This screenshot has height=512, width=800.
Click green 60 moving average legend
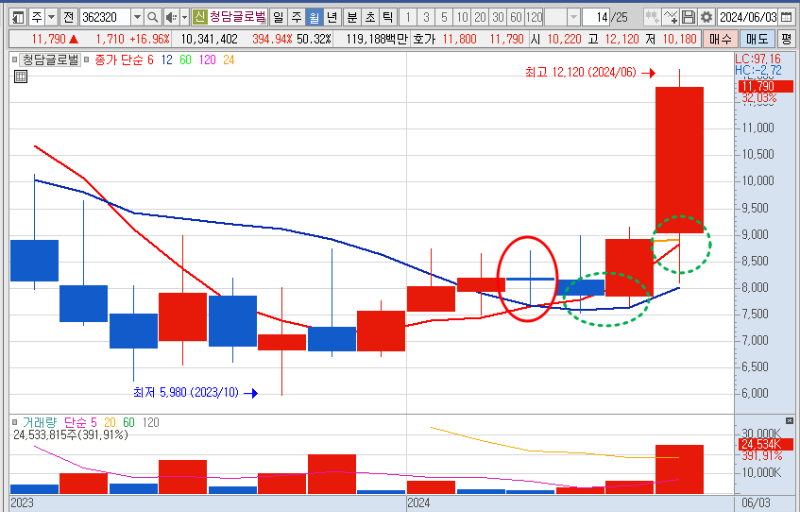pos(185,60)
